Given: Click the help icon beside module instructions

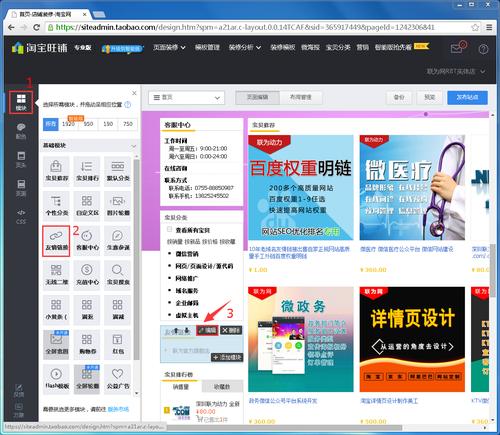Looking at the screenshot, I should 128,105.
